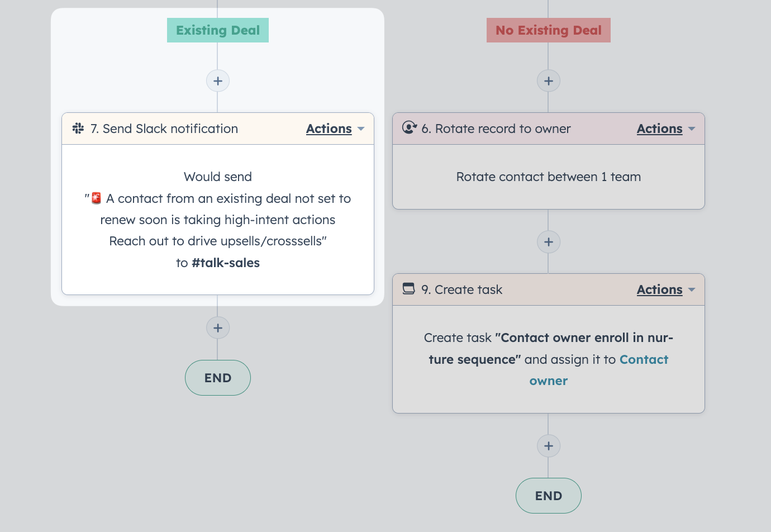Viewport: 771px width, 532px height.
Task: Select the No Existing Deal branch label
Action: [x=549, y=30]
